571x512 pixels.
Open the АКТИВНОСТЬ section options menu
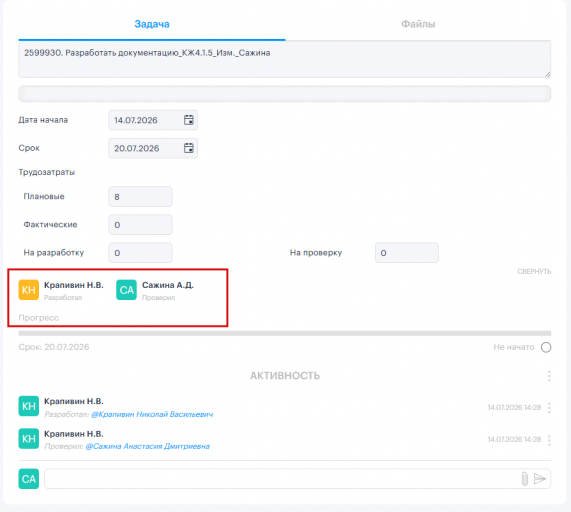point(549,376)
